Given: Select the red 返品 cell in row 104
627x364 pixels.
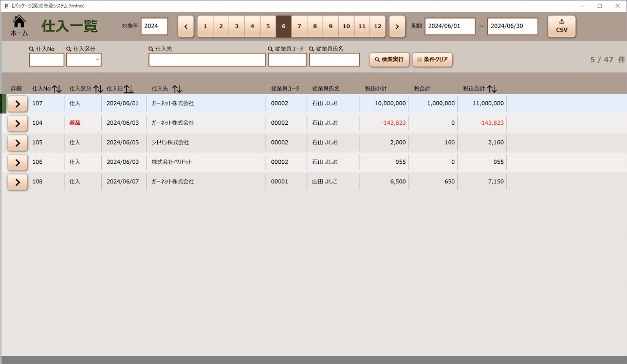Looking at the screenshot, I should click(x=75, y=123).
